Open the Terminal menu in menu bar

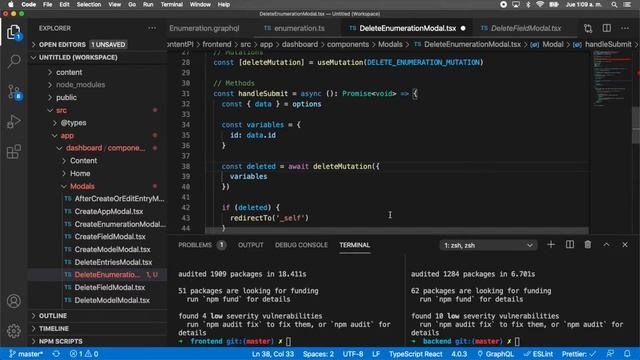[171, 4]
